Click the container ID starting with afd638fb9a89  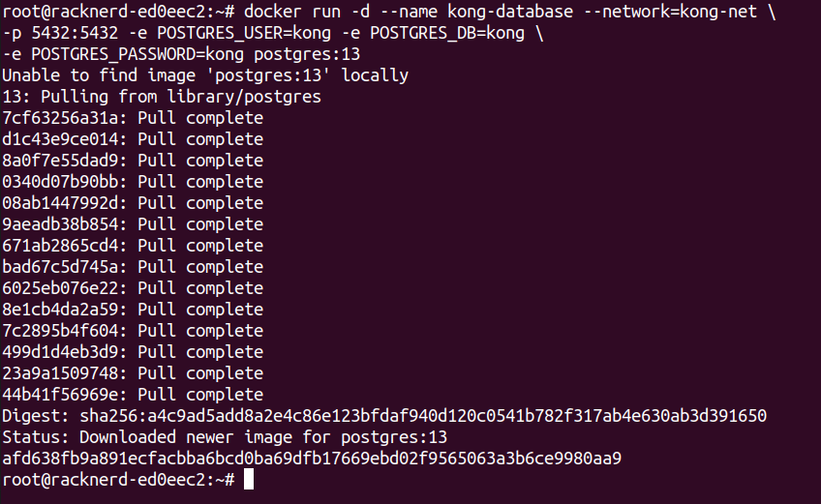point(312,459)
